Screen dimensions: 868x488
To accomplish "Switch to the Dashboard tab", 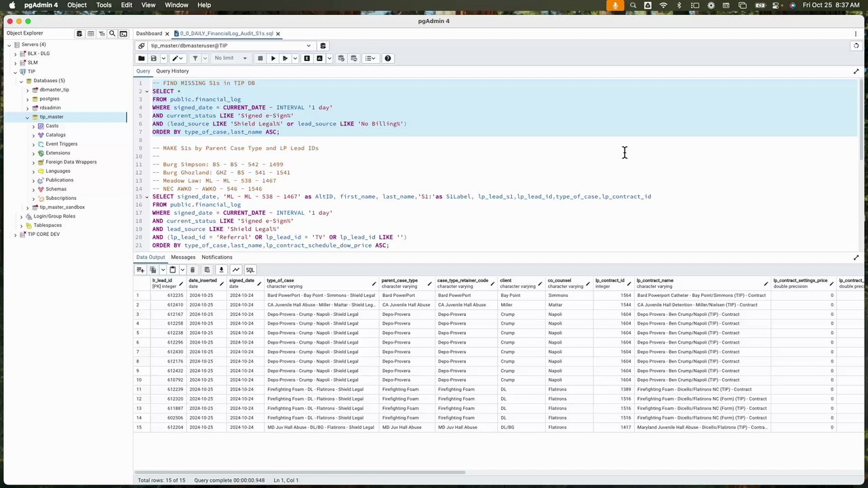I will coord(149,33).
